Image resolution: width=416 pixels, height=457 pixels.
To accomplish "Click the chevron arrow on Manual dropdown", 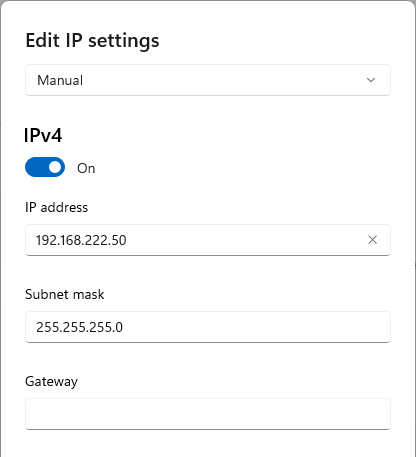I will click(x=371, y=80).
